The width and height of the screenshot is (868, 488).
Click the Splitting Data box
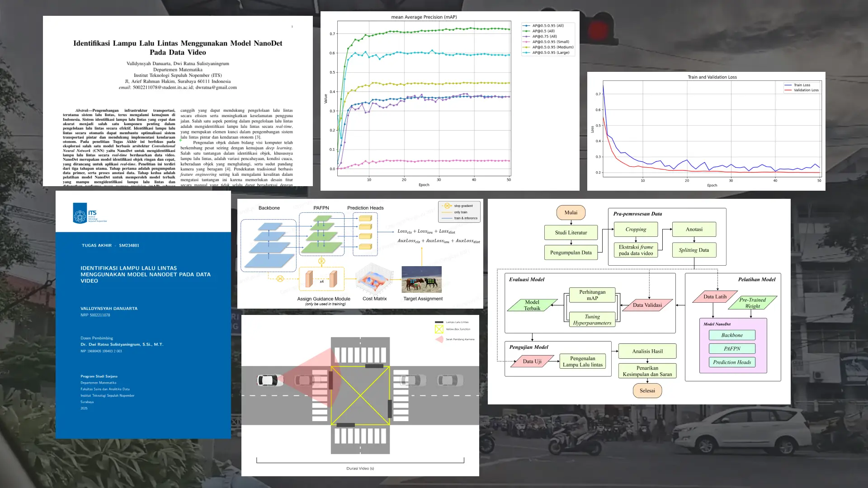[694, 250]
